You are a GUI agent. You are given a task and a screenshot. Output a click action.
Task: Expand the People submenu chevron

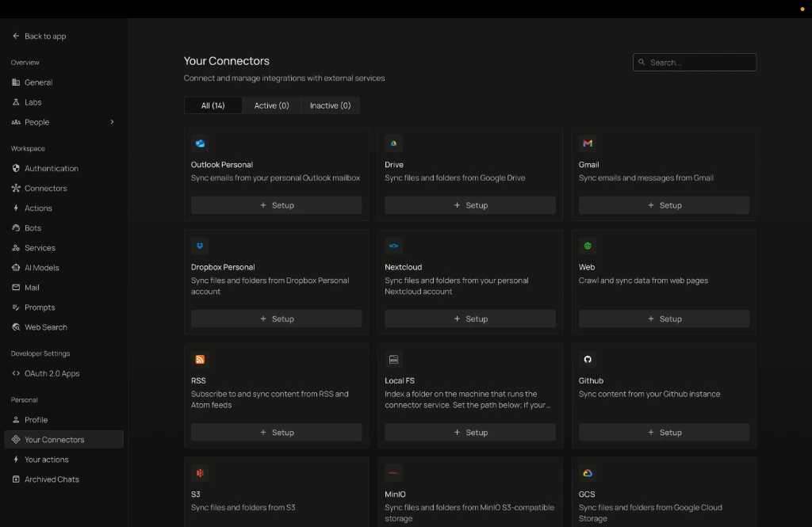112,122
